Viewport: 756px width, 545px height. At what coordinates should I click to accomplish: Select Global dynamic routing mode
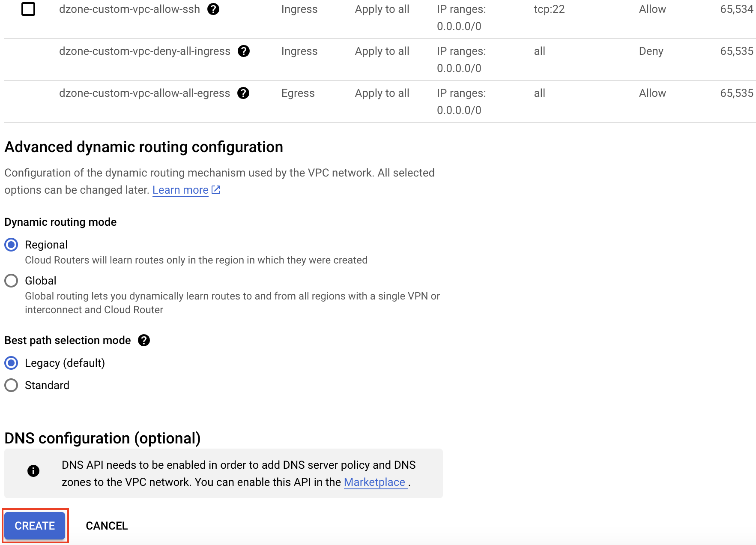[x=11, y=281]
